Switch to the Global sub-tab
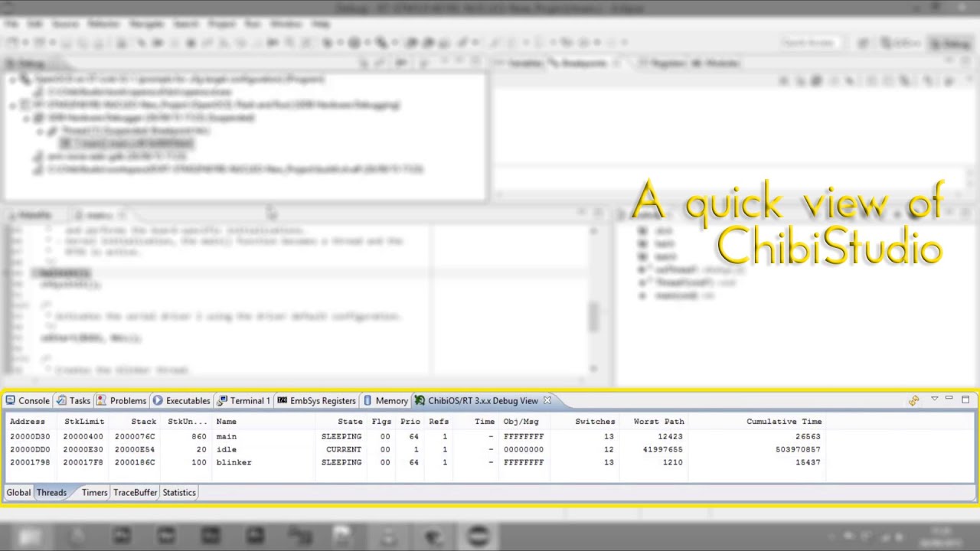Viewport: 980px width, 551px height. tap(18, 492)
